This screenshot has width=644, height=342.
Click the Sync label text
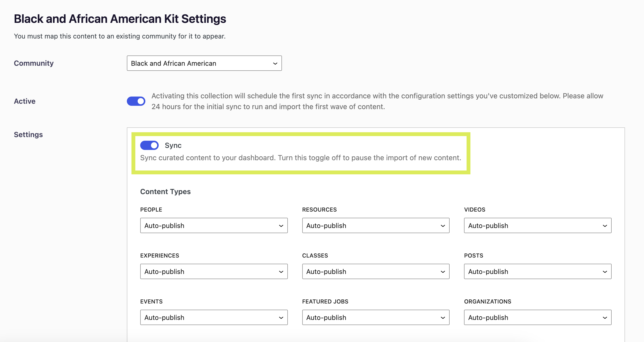coord(173,145)
